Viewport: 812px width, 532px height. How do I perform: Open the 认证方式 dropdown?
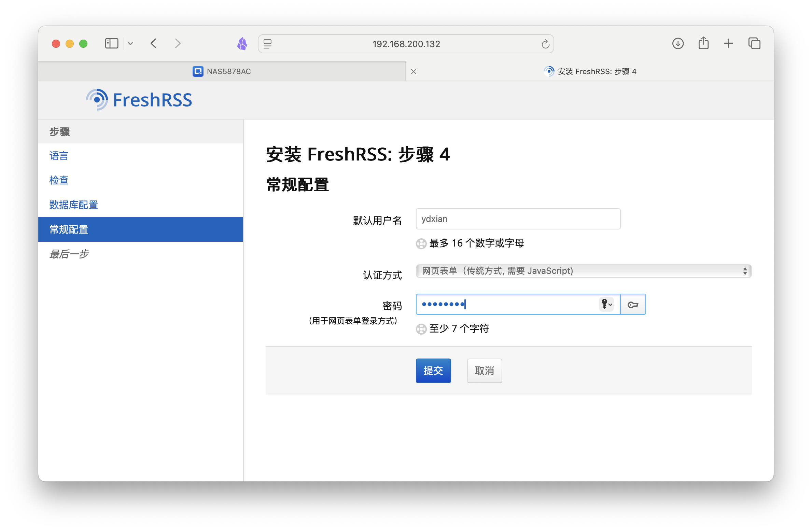point(584,271)
